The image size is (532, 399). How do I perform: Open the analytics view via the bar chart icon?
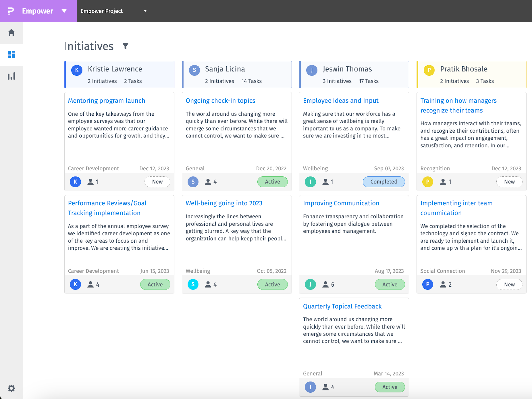coord(11,76)
